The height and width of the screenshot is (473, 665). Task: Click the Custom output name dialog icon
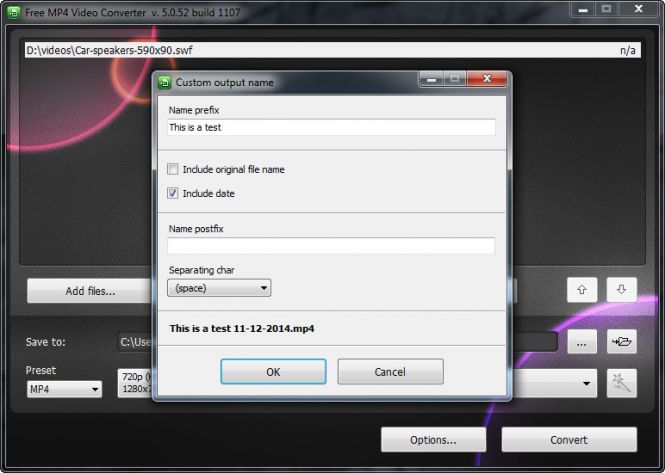(x=165, y=82)
